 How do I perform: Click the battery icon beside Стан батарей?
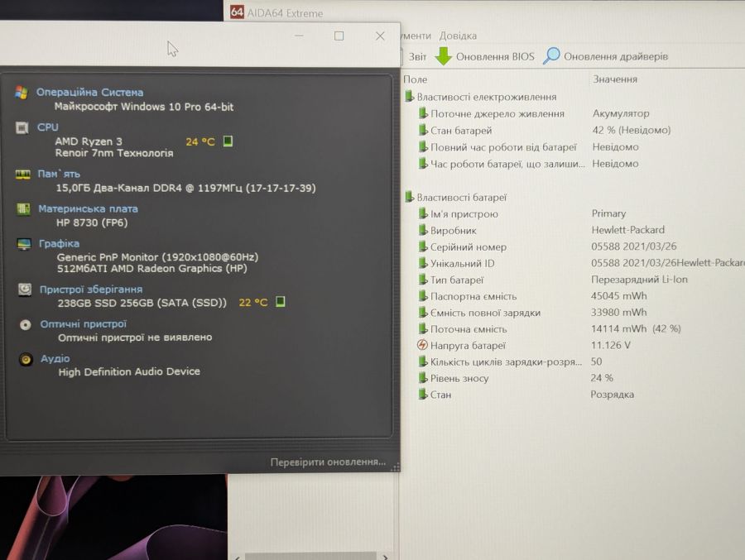pyautogui.click(x=423, y=130)
